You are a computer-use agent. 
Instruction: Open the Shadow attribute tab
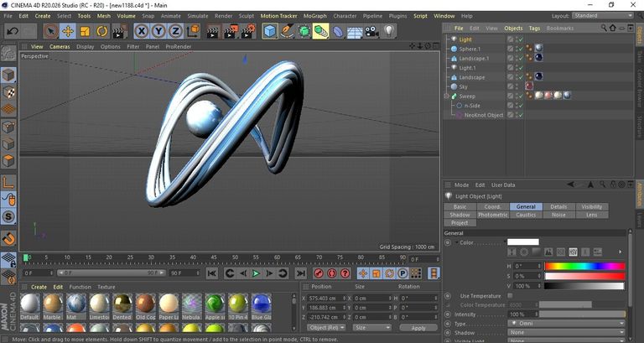coord(460,215)
